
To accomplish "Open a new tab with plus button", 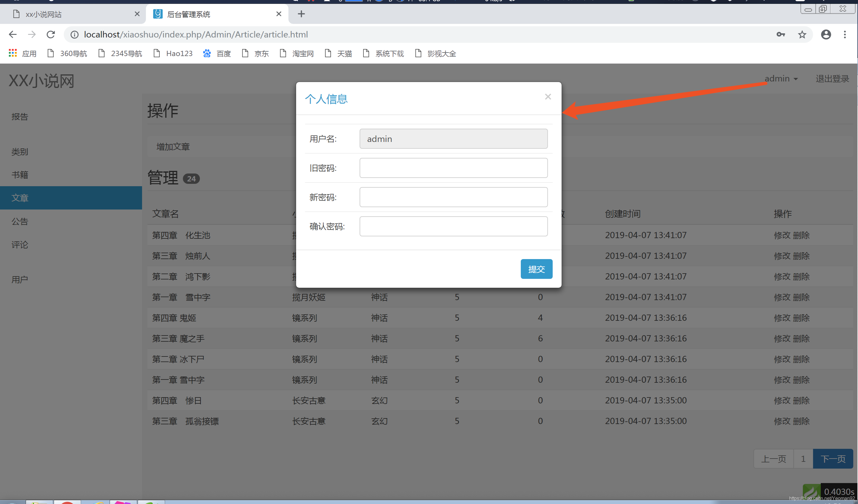I will point(301,14).
